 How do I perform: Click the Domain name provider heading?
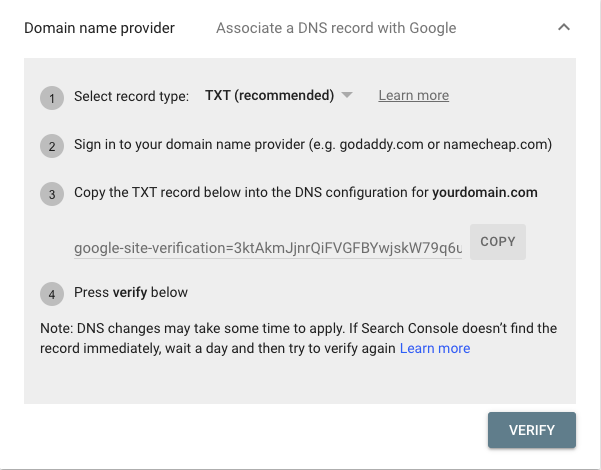pos(99,28)
